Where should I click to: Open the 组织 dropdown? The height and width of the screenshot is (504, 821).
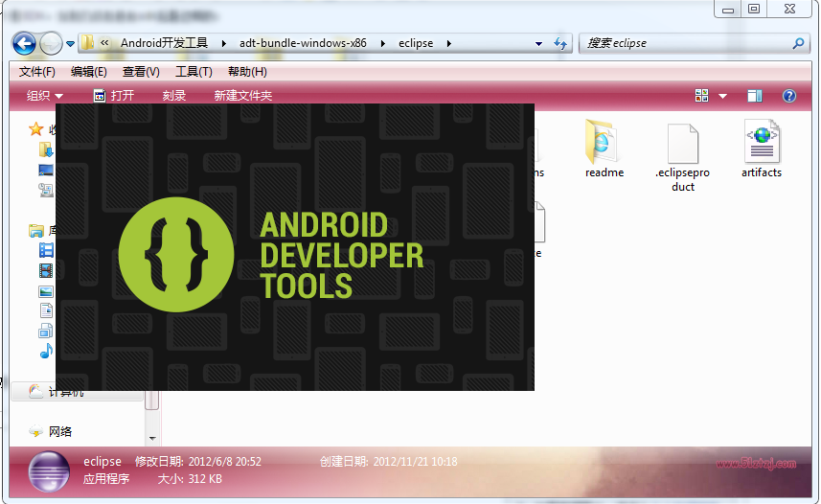click(x=44, y=96)
